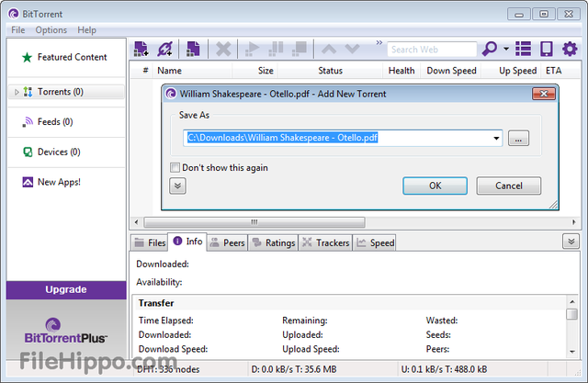Click the Remote device icon in toolbar
This screenshot has width=588, height=383.
tap(546, 49)
